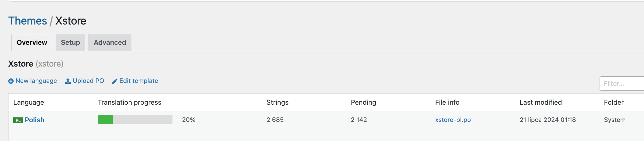The width and height of the screenshot is (644, 141).
Task: Open the Advanced tab
Action: click(x=110, y=42)
